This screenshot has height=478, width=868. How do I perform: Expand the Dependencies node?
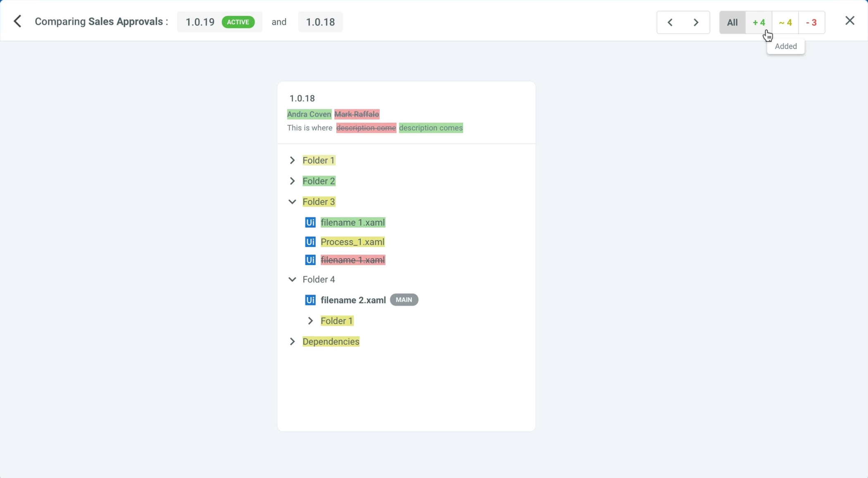292,342
